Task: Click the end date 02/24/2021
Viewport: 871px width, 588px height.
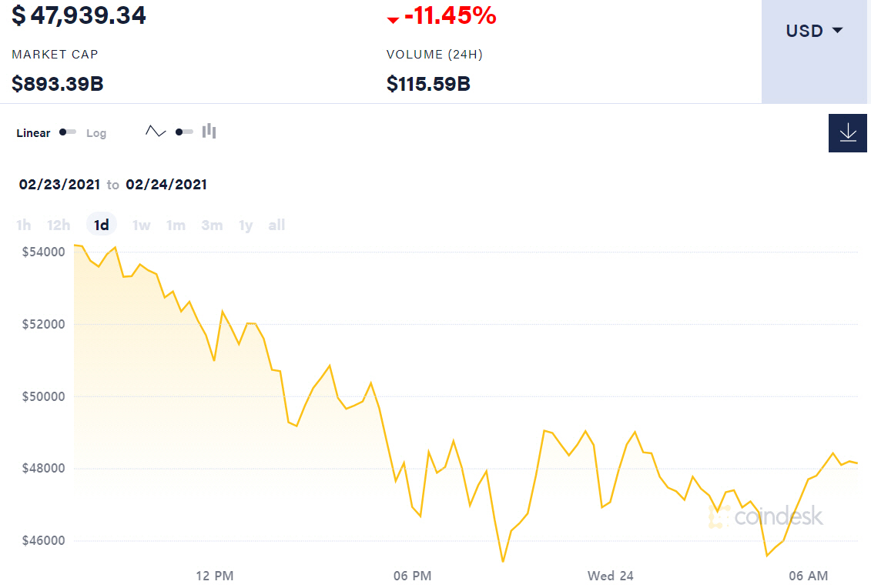Action: (x=166, y=185)
